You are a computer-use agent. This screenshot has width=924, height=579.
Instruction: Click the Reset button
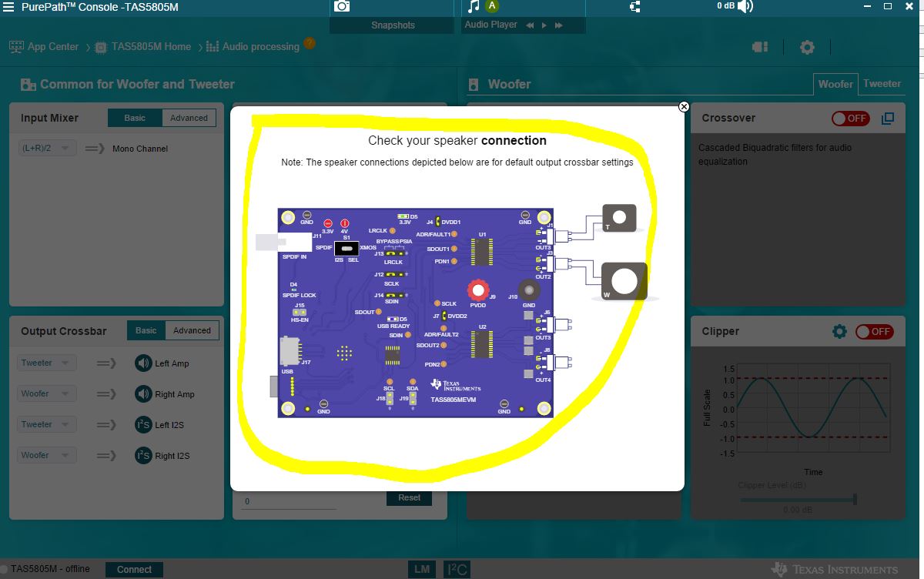click(x=410, y=498)
